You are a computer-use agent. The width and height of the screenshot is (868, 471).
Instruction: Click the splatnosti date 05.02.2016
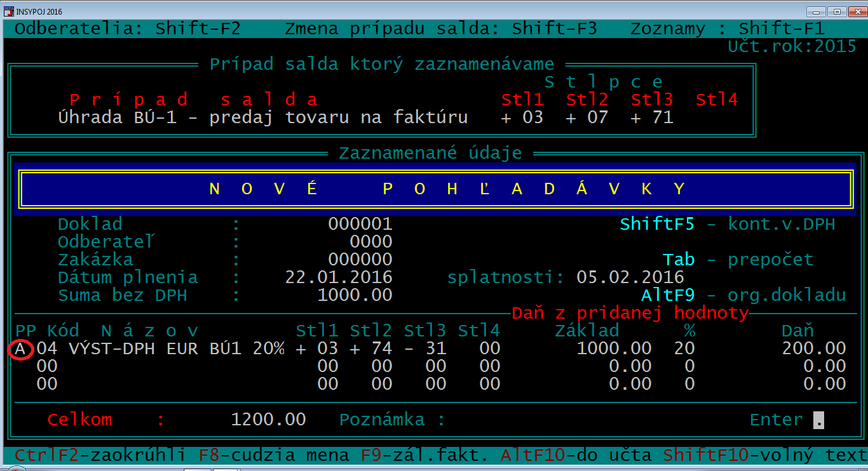pyautogui.click(x=630, y=277)
